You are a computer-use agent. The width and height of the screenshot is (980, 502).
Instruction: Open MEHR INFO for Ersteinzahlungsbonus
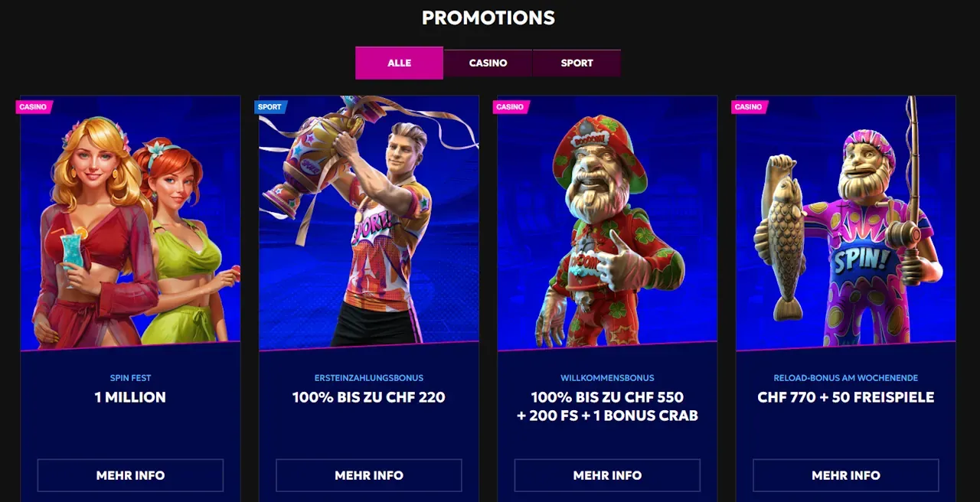[x=369, y=475]
